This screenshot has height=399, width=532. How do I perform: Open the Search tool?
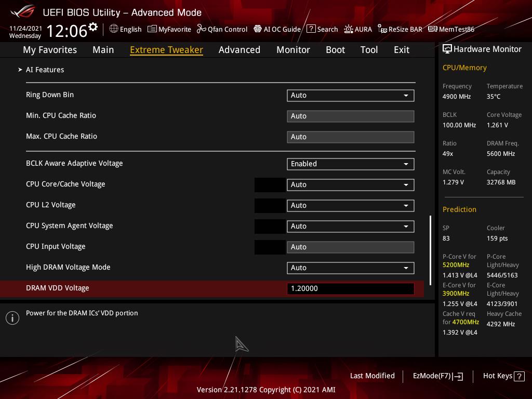click(322, 29)
